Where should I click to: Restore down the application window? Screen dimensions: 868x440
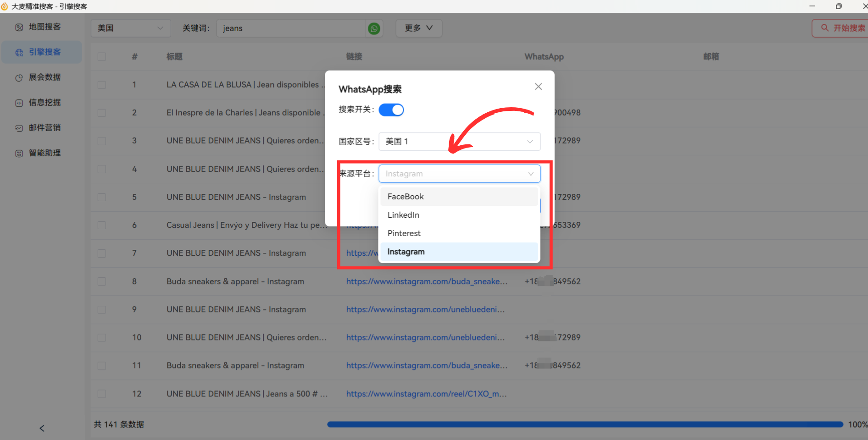tap(839, 6)
